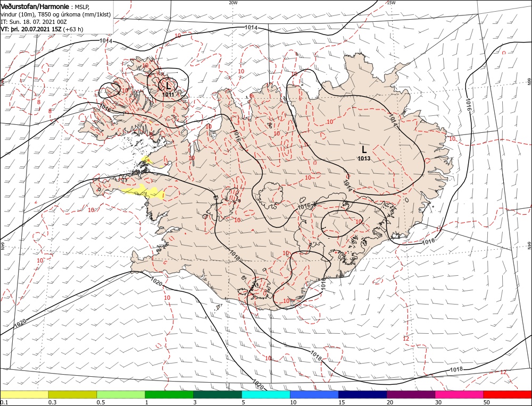Screen dimensions: 532x406
Task: Click the olive 0.3 precipitation legend swatch
Action: pyautogui.click(x=72, y=394)
